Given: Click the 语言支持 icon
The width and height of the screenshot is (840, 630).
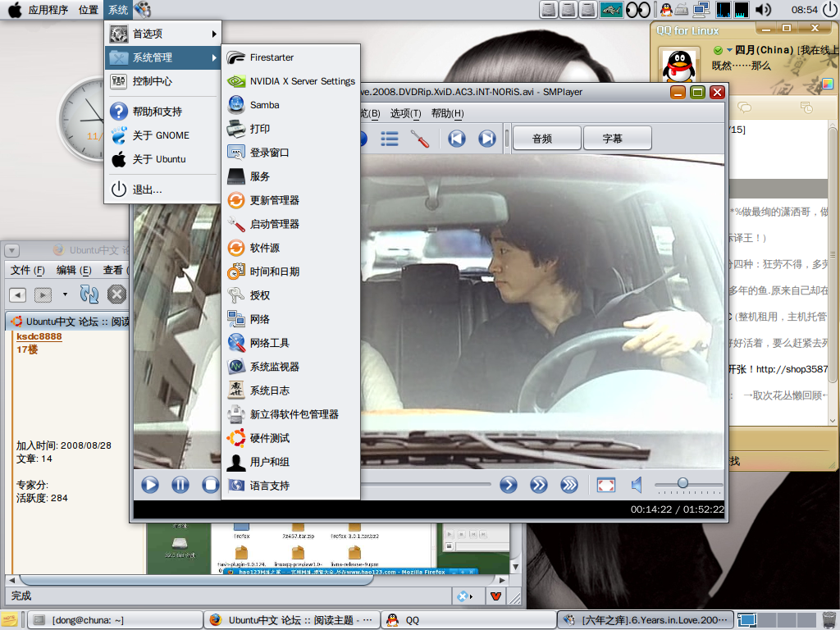Looking at the screenshot, I should coord(235,486).
